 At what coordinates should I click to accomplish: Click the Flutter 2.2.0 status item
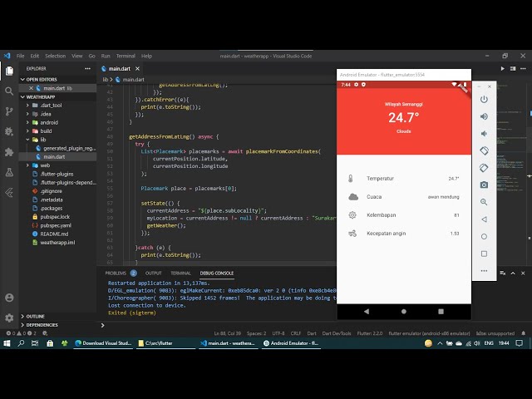369,333
